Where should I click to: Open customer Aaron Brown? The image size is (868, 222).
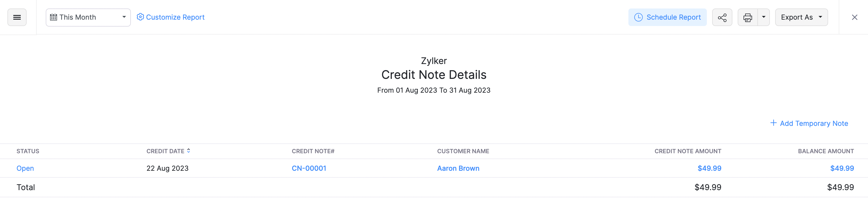point(458,168)
